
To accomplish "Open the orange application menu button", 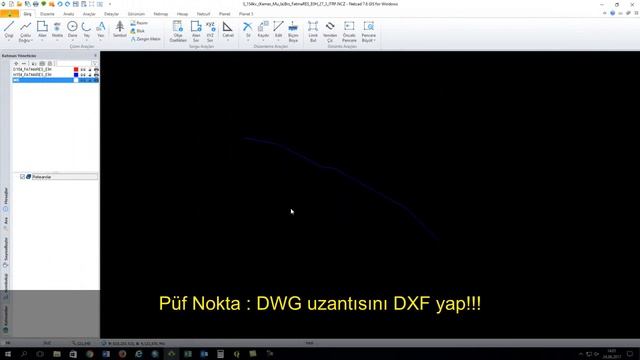I will pos(9,14).
